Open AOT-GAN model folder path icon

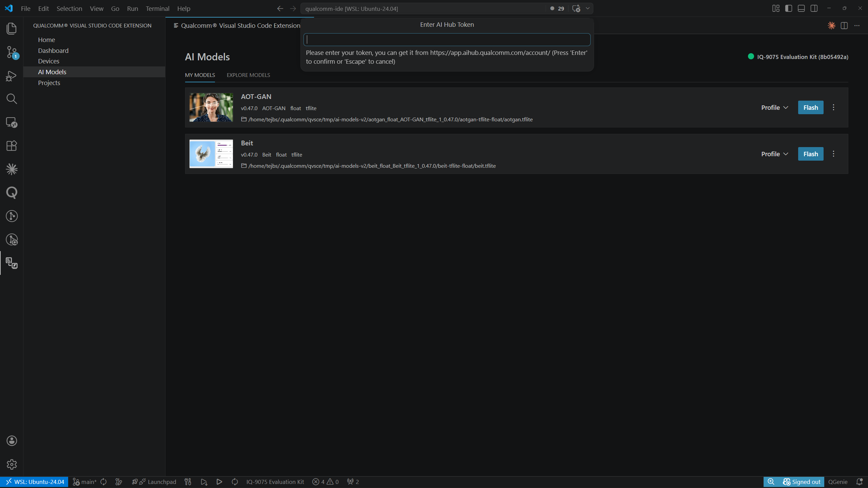tap(244, 119)
